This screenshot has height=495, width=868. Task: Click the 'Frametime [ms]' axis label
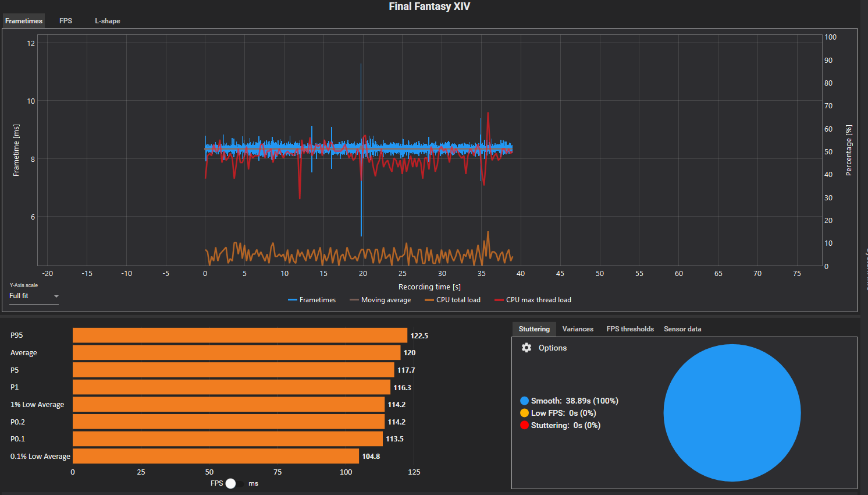point(16,150)
